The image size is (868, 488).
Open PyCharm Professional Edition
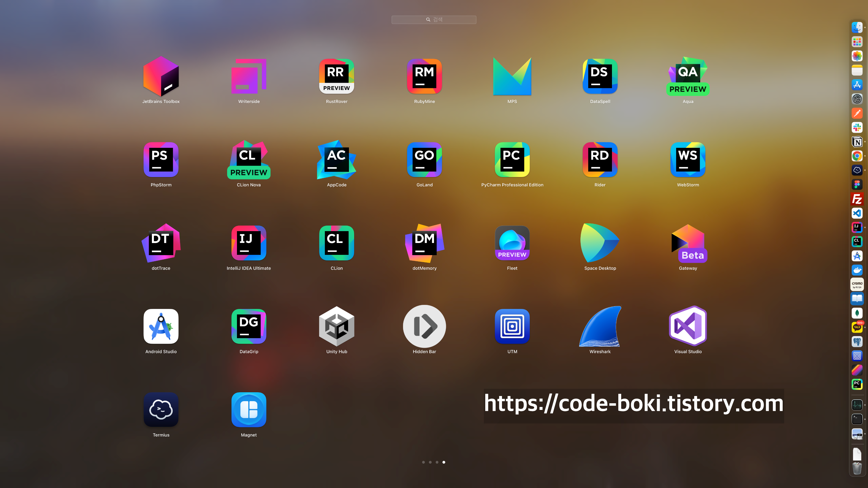click(x=512, y=160)
